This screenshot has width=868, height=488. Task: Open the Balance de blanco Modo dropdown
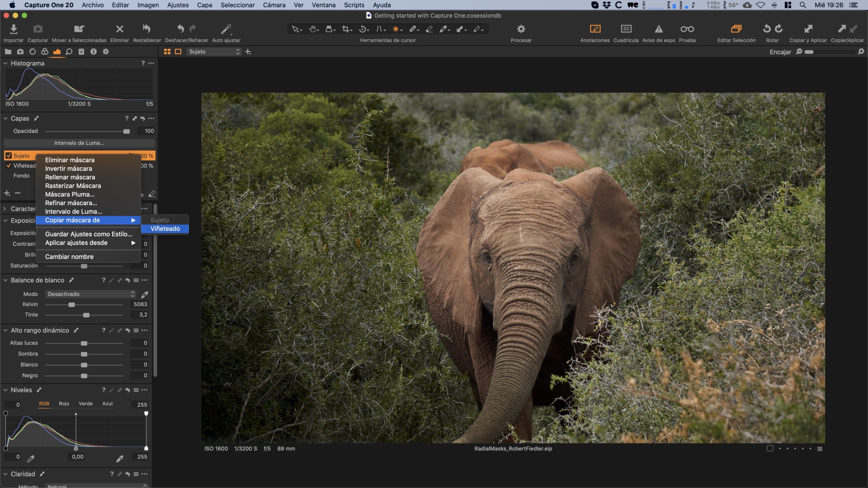(x=91, y=294)
